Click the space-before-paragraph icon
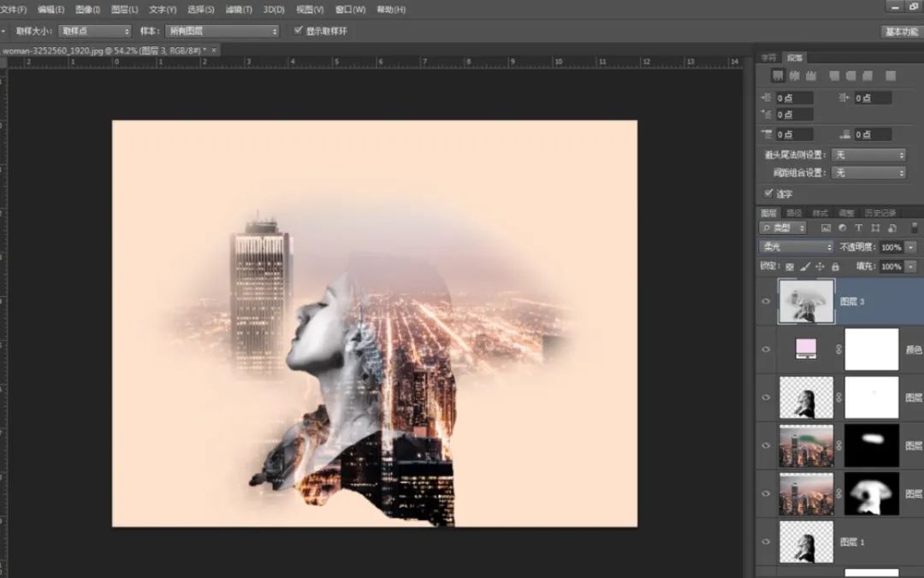Image resolution: width=924 pixels, height=578 pixels. point(766,134)
